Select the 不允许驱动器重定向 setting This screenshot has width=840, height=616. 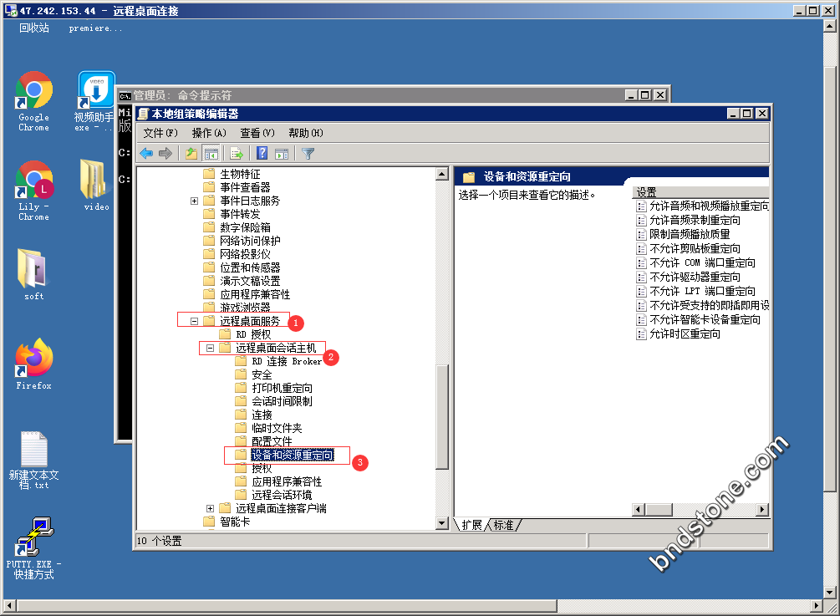(x=695, y=277)
